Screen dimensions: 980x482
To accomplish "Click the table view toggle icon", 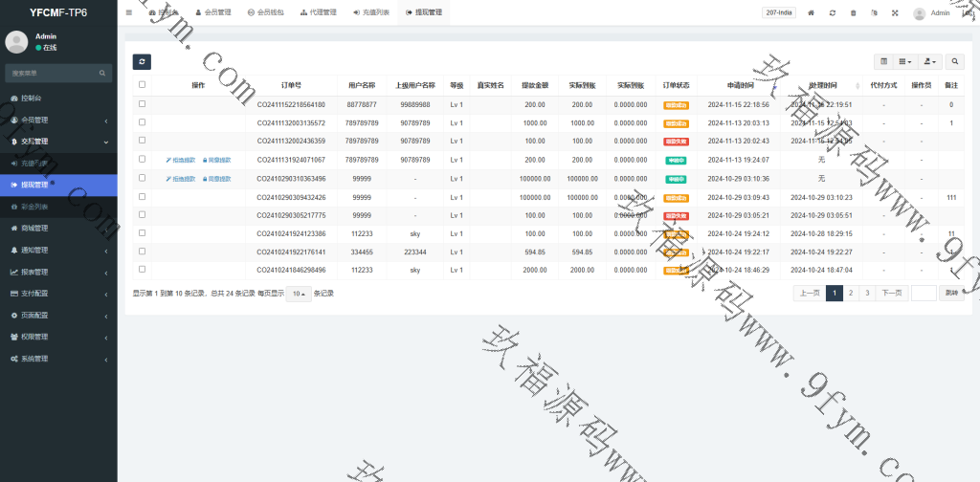I will 883,61.
